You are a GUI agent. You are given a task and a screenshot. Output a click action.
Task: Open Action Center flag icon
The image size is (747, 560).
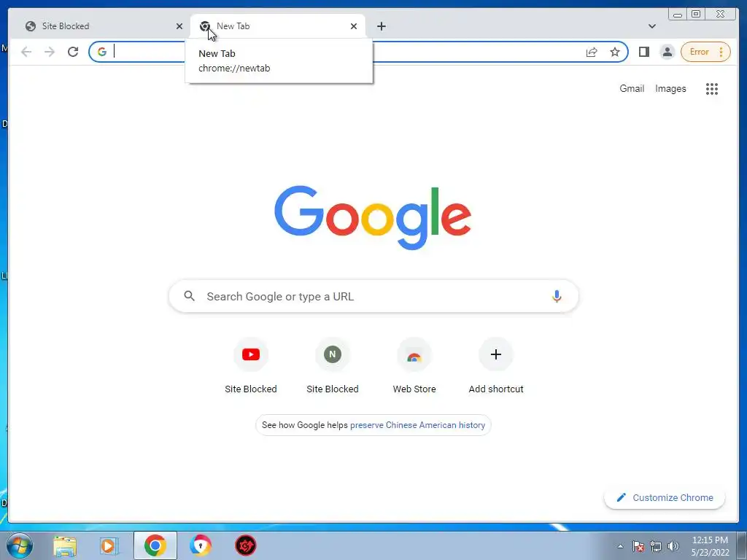click(x=638, y=546)
